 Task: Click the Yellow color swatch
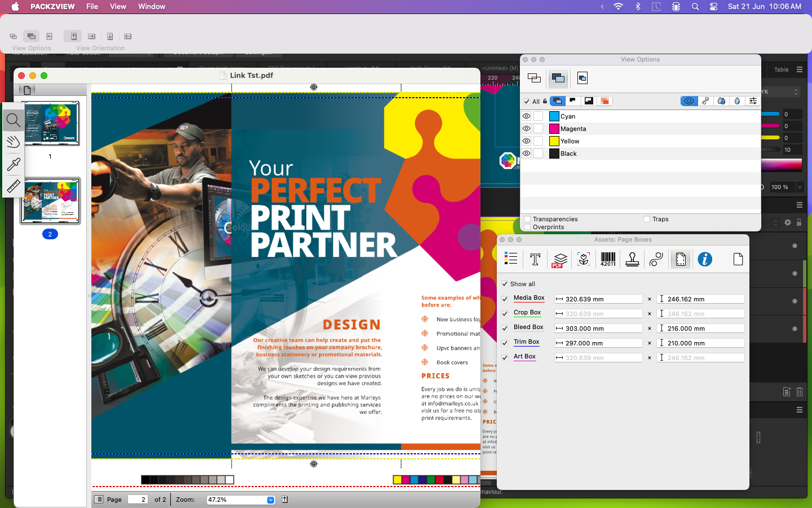click(554, 141)
